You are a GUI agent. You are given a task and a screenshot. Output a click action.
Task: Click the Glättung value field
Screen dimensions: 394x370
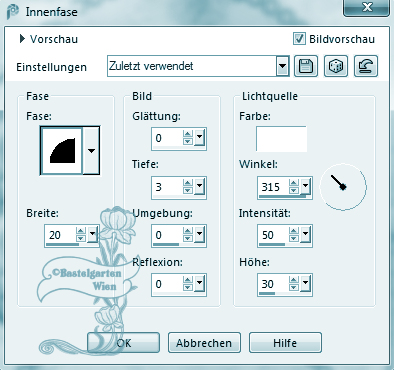[x=167, y=138]
